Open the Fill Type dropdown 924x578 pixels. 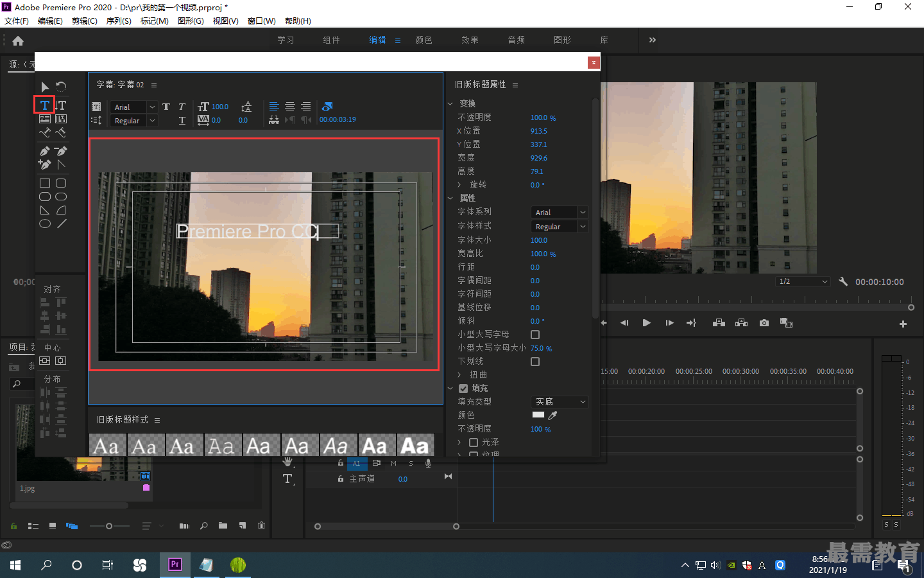pyautogui.click(x=560, y=402)
